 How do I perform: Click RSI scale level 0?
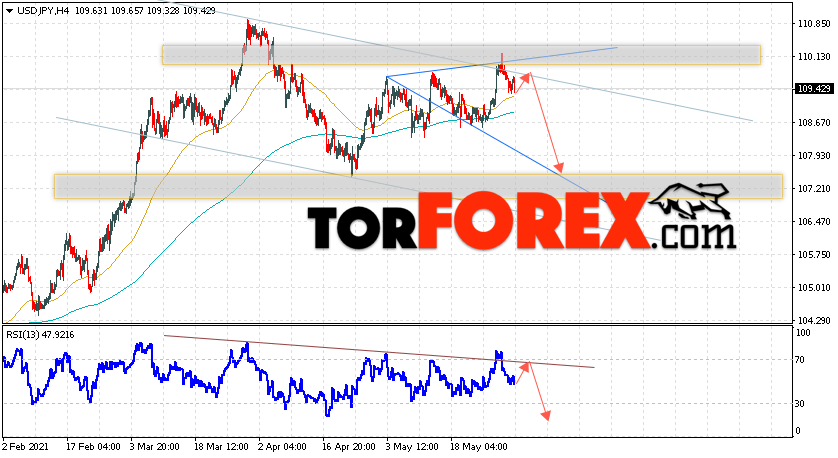pyautogui.click(x=798, y=431)
